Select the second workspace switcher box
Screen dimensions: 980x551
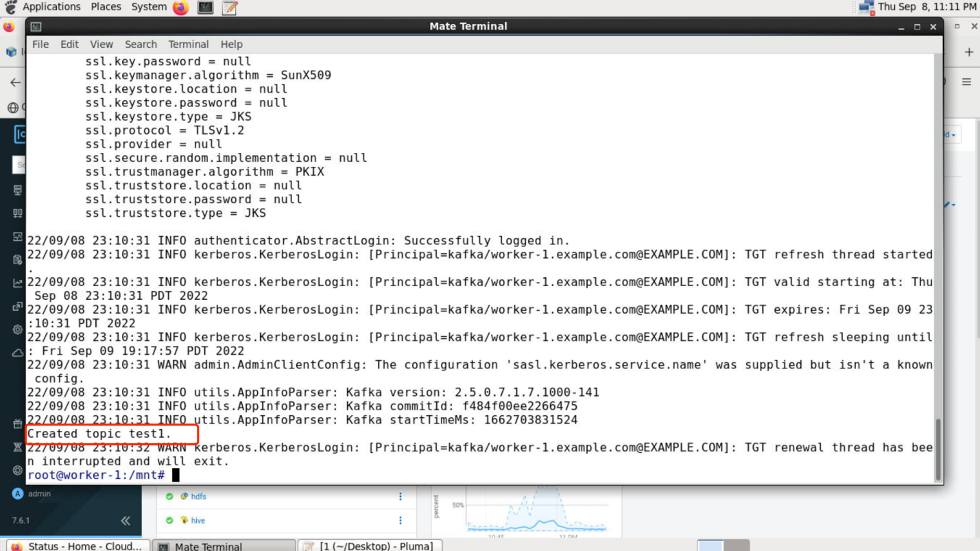[736, 546]
